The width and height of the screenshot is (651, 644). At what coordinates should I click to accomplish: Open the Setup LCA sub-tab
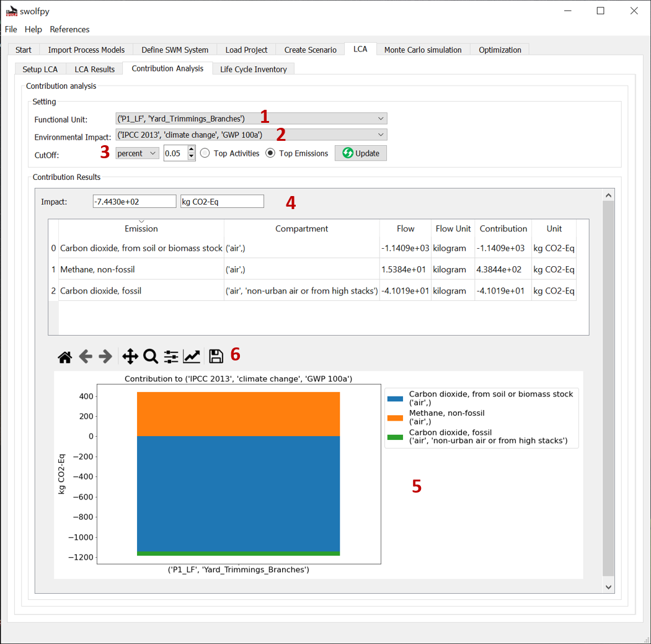pyautogui.click(x=40, y=69)
